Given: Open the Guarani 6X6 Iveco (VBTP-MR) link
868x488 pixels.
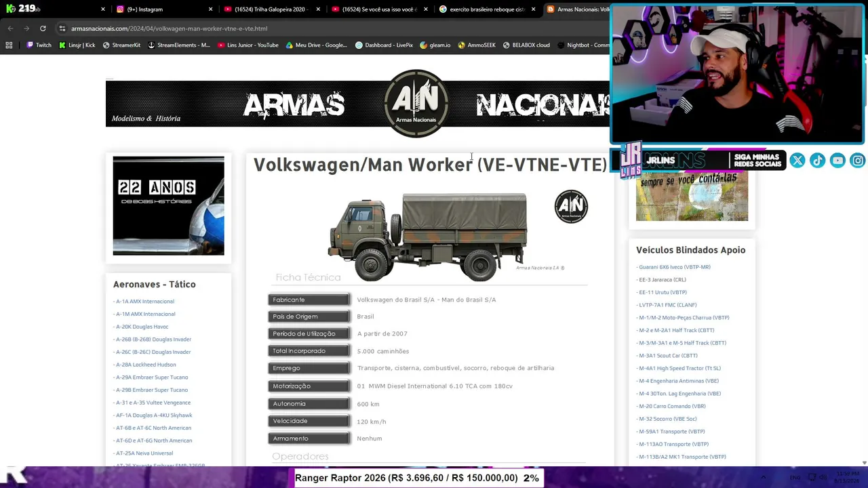Looking at the screenshot, I should 673,267.
